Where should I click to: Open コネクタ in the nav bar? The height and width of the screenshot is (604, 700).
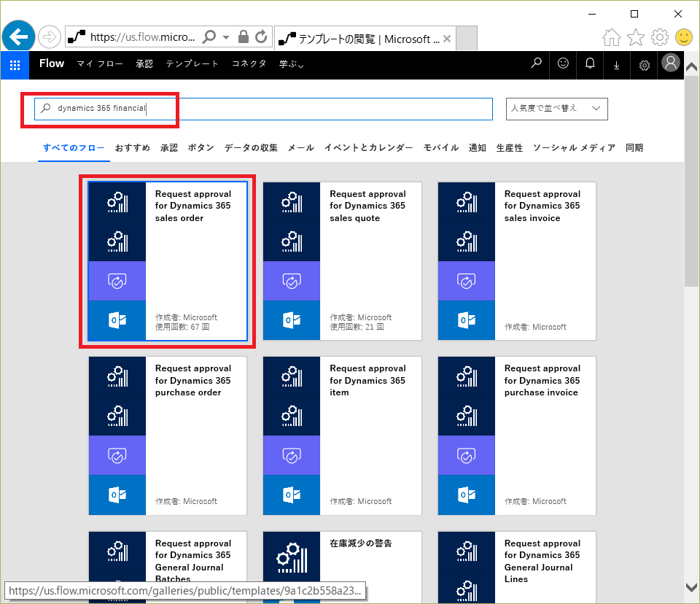point(249,64)
